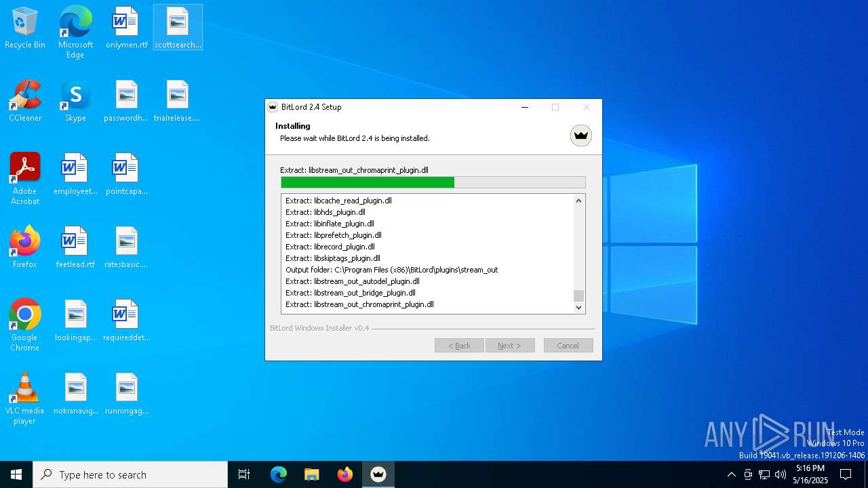Click the taskbar search box
Image resolution: width=868 pixels, height=488 pixels.
coord(130,474)
